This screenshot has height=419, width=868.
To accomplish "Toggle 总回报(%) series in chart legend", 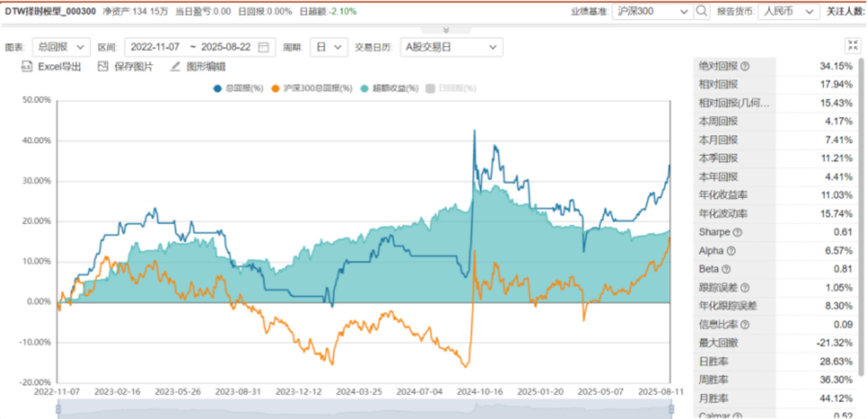I will click(x=238, y=88).
